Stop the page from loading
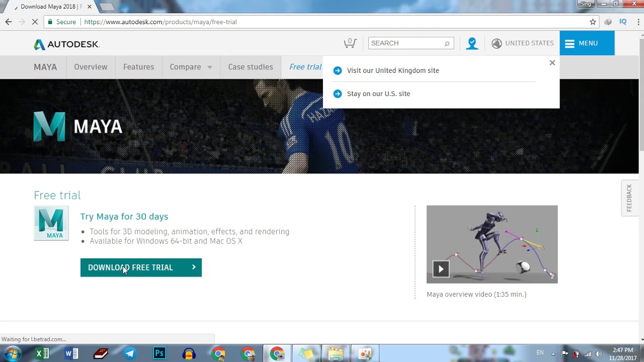 35,22
